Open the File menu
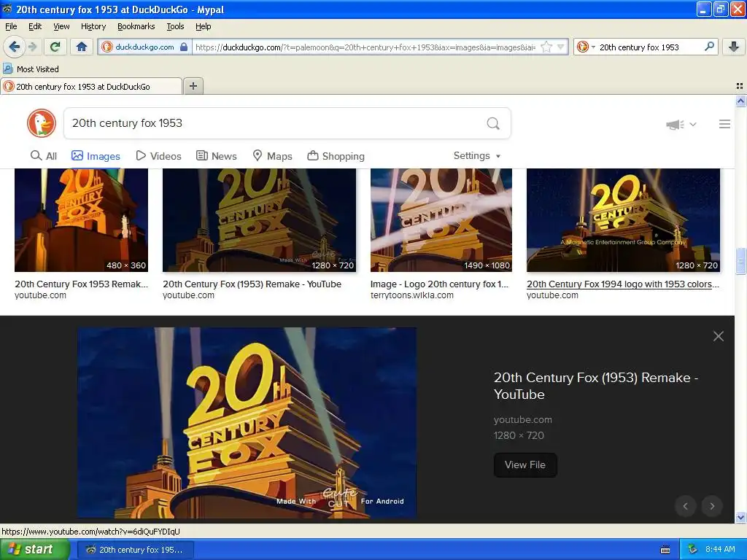The image size is (747, 560). click(x=11, y=26)
